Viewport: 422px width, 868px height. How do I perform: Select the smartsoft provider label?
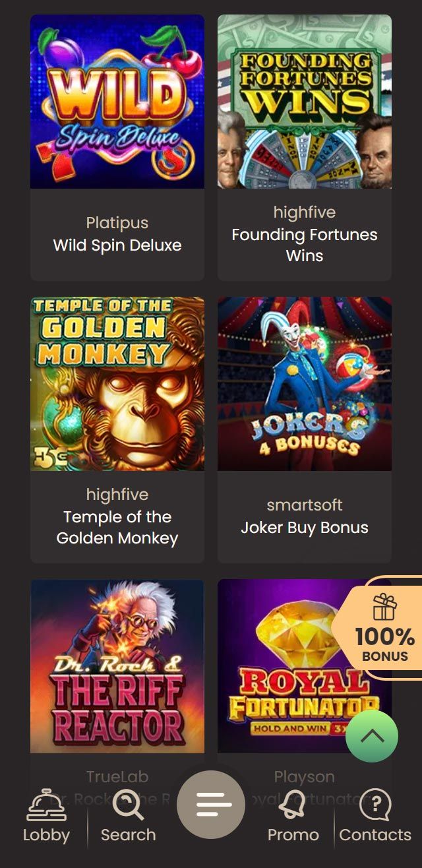coord(305,505)
